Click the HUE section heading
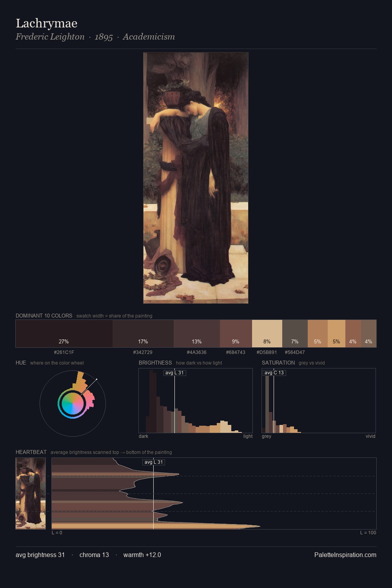 coord(21,363)
